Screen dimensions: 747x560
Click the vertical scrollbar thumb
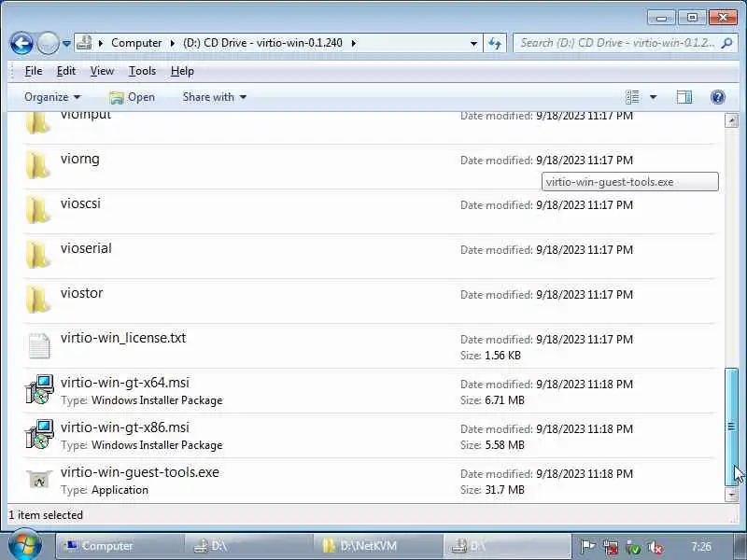[x=731, y=427]
